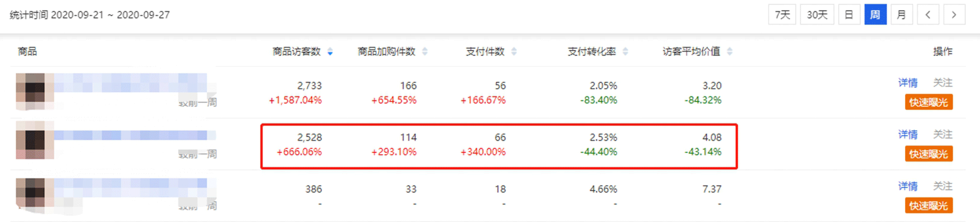Toggle 关注 on second product
The width and height of the screenshot is (980, 222).
[x=942, y=134]
